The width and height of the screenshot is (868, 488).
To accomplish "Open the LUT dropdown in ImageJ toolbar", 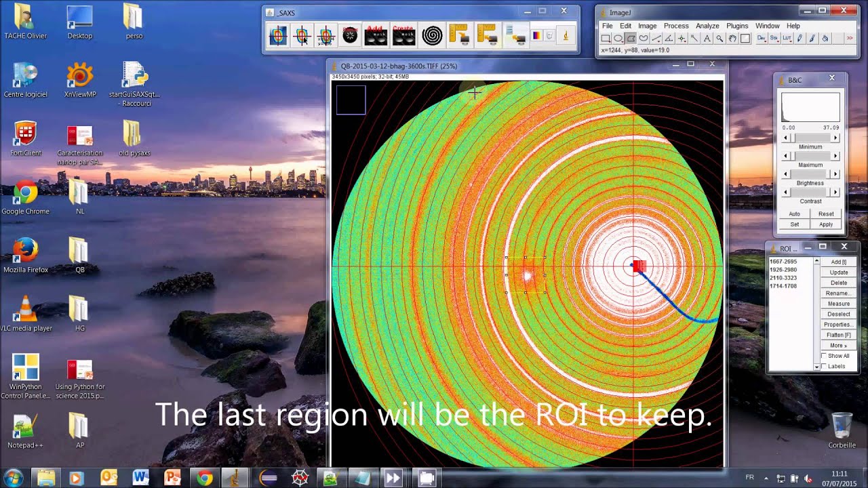I will coord(787,39).
